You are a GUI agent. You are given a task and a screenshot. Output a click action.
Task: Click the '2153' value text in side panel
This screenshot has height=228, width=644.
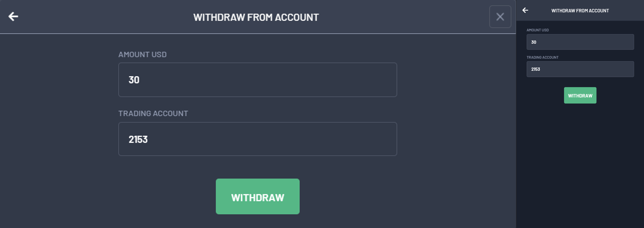[535, 69]
